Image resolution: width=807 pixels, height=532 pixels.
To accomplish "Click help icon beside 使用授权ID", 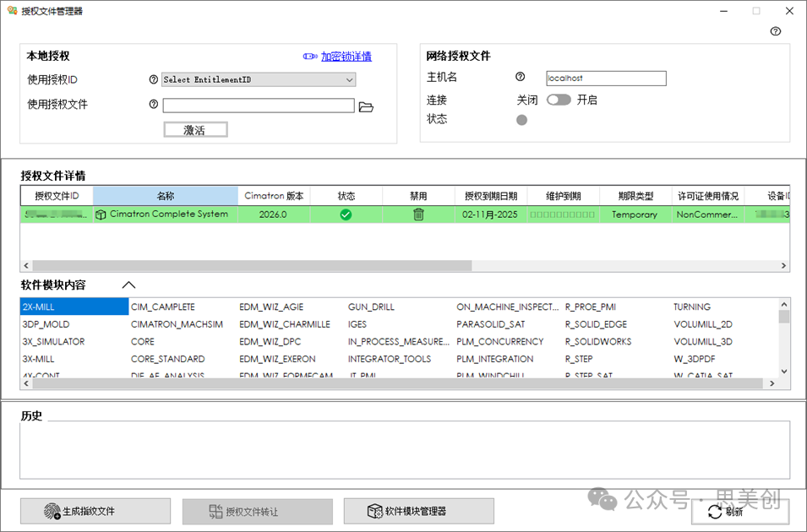I will point(153,79).
